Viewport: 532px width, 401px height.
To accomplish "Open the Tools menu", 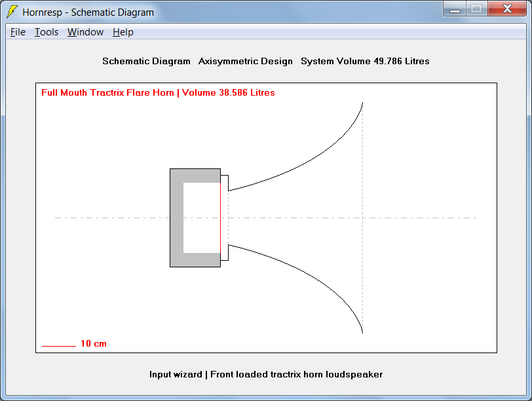I will (x=47, y=32).
